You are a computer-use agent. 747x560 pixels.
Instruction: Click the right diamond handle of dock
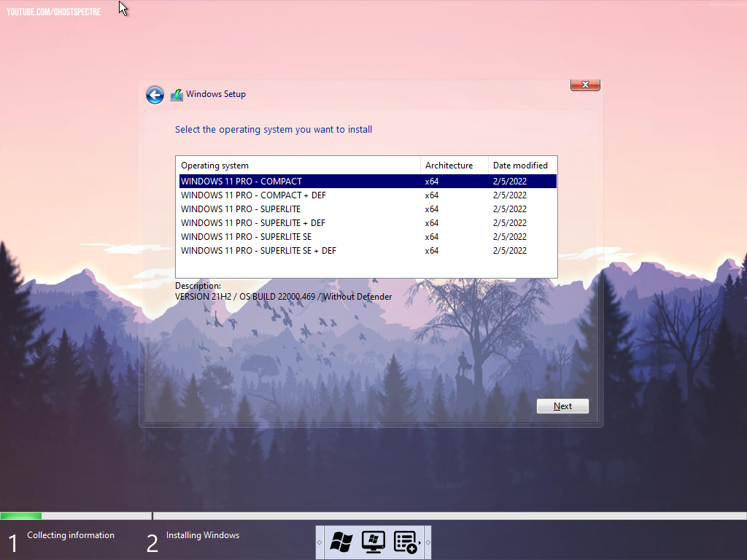(427, 542)
